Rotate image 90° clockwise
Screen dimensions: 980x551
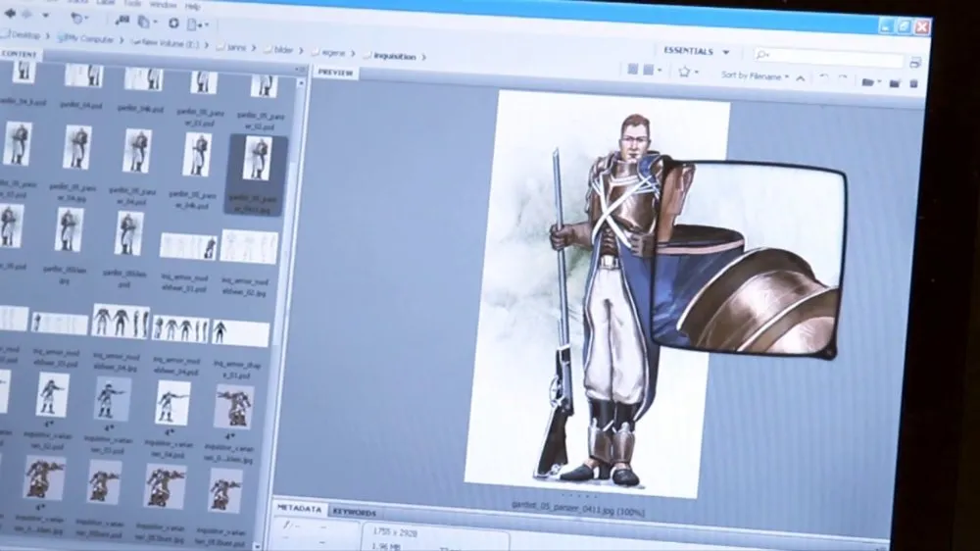pos(843,77)
